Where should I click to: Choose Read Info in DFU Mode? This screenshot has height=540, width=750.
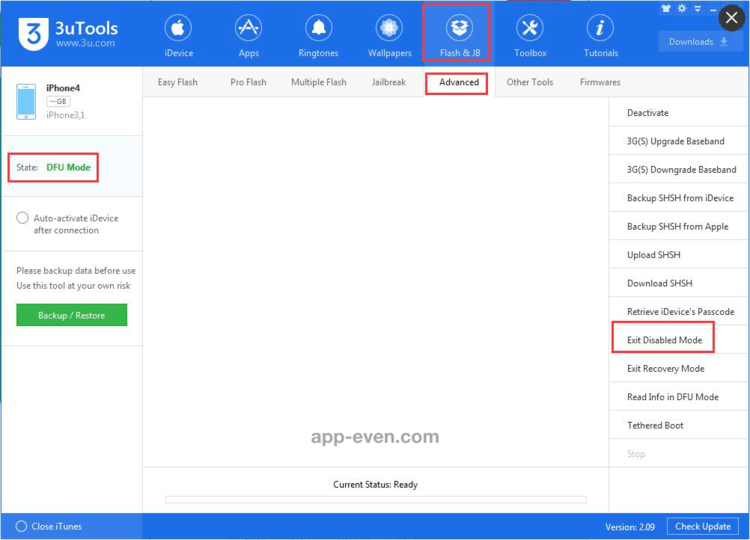tap(678, 397)
